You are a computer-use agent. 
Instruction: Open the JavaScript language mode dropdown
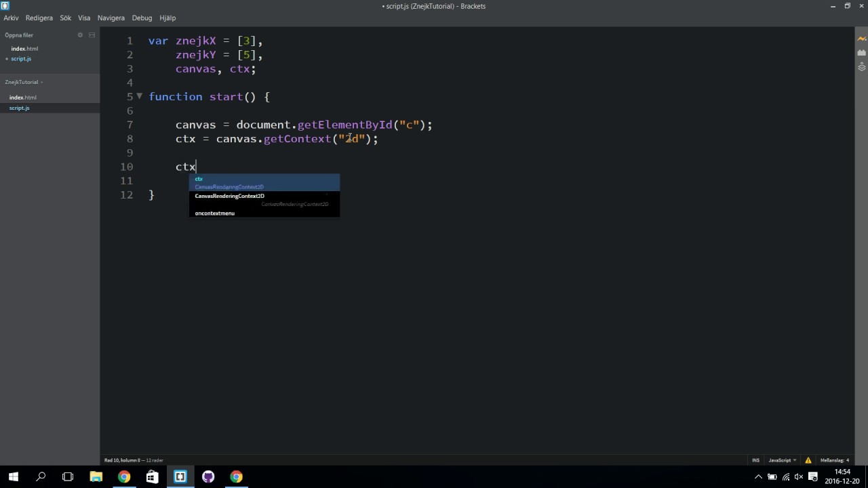(783, 460)
